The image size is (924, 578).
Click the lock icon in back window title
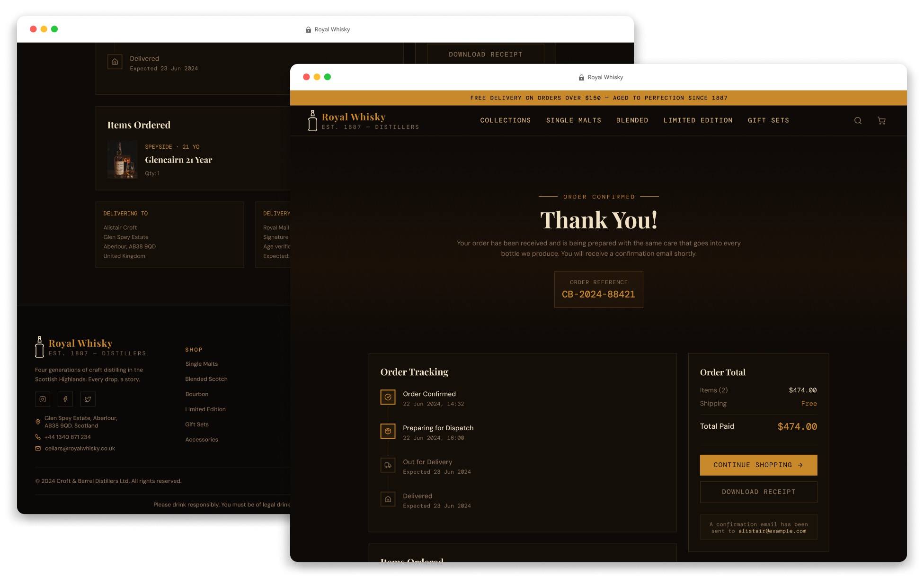click(308, 29)
